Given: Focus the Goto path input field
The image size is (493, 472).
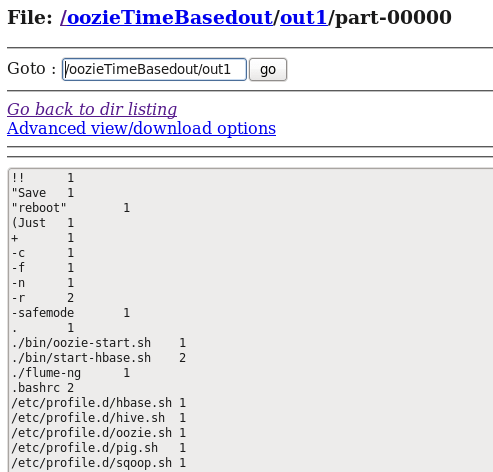Looking at the screenshot, I should pos(154,69).
